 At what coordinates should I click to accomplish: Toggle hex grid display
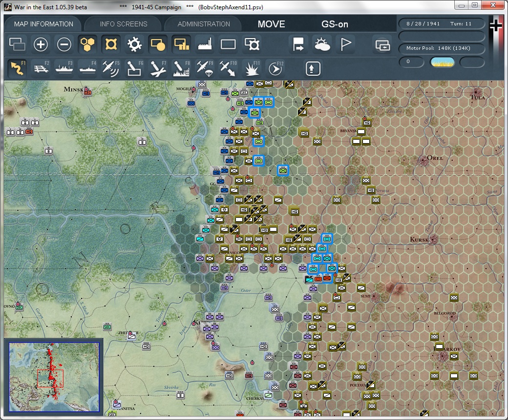point(87,44)
